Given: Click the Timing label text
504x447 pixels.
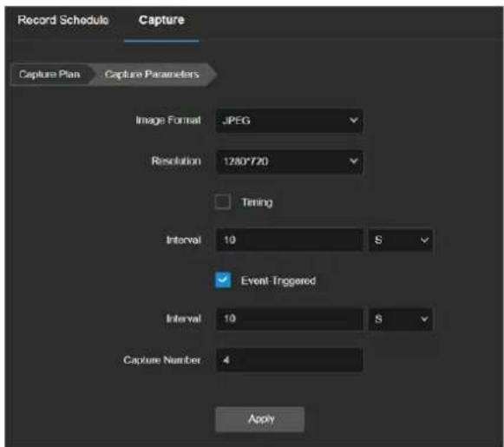Looking at the screenshot, I should click(x=257, y=202).
